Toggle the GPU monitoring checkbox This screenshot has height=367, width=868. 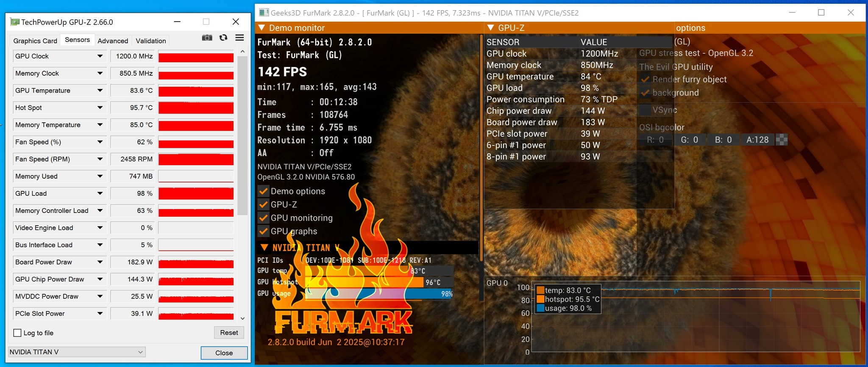(x=263, y=218)
